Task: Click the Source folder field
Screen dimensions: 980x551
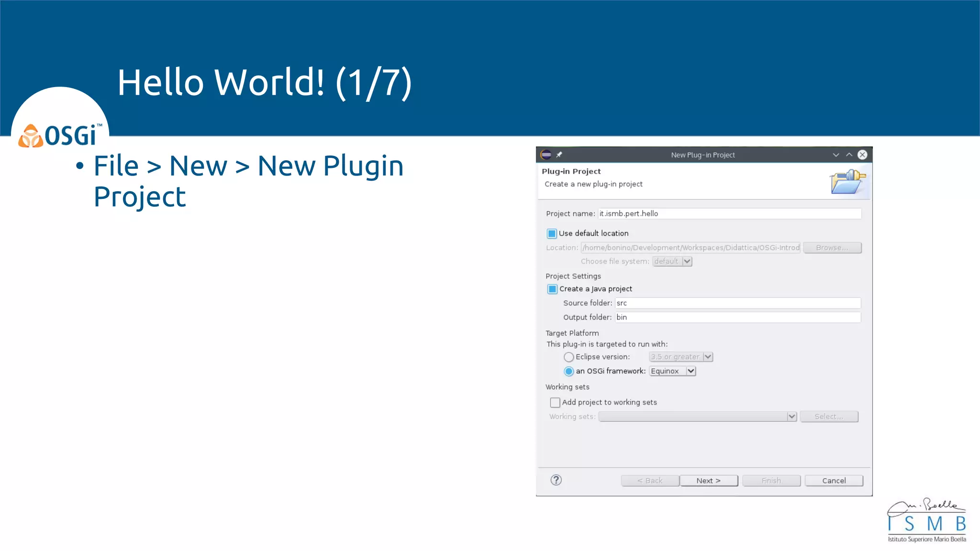Action: pyautogui.click(x=738, y=303)
